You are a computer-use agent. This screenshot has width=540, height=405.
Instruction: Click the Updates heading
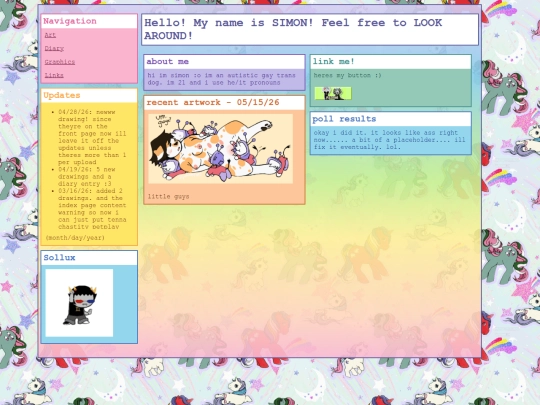coord(62,95)
